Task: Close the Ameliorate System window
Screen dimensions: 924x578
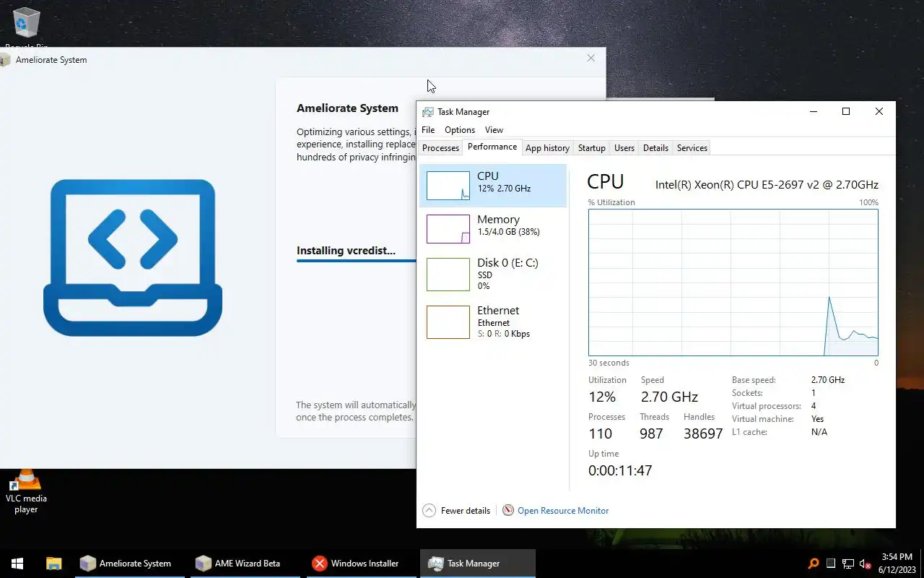Action: (591, 59)
